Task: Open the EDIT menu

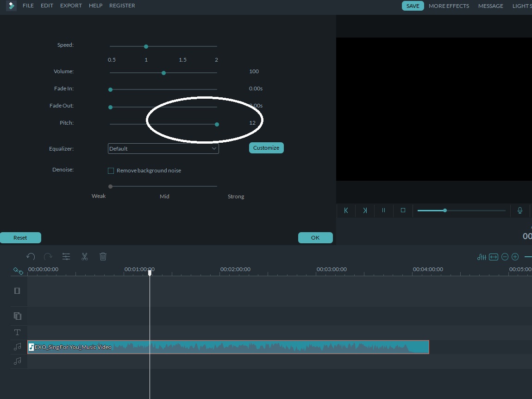Action: pos(47,6)
